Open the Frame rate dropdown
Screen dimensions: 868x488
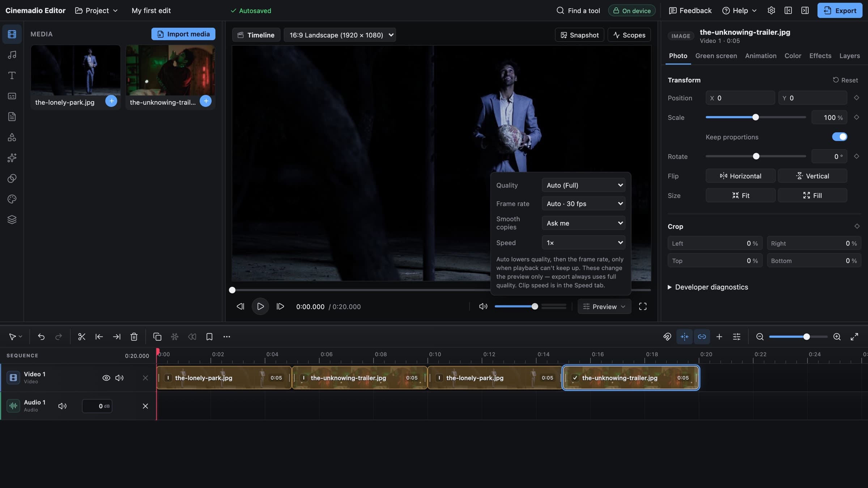(x=584, y=204)
